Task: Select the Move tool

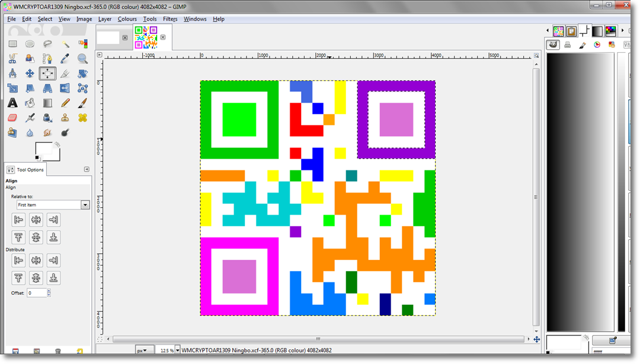Action: tap(30, 73)
